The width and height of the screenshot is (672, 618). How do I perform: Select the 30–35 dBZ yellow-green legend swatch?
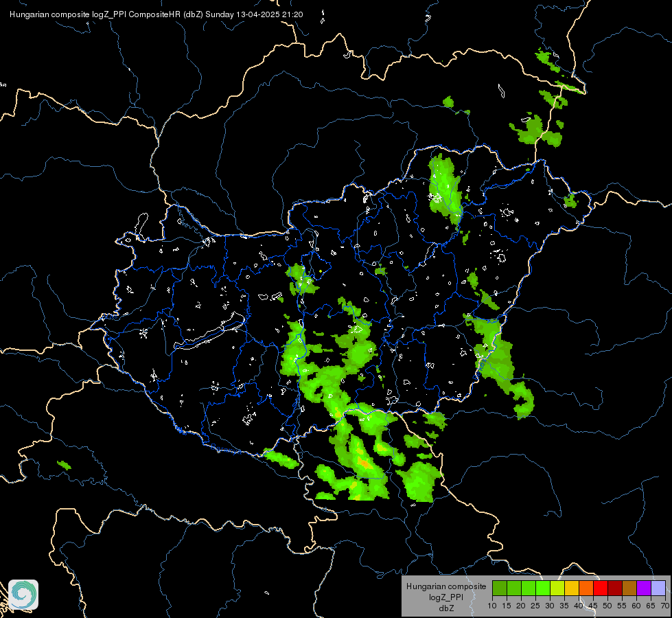pos(557,588)
